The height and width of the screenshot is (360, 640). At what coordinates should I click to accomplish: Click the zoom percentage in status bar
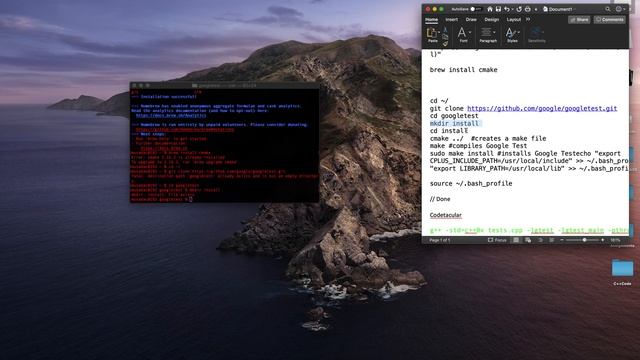click(615, 240)
